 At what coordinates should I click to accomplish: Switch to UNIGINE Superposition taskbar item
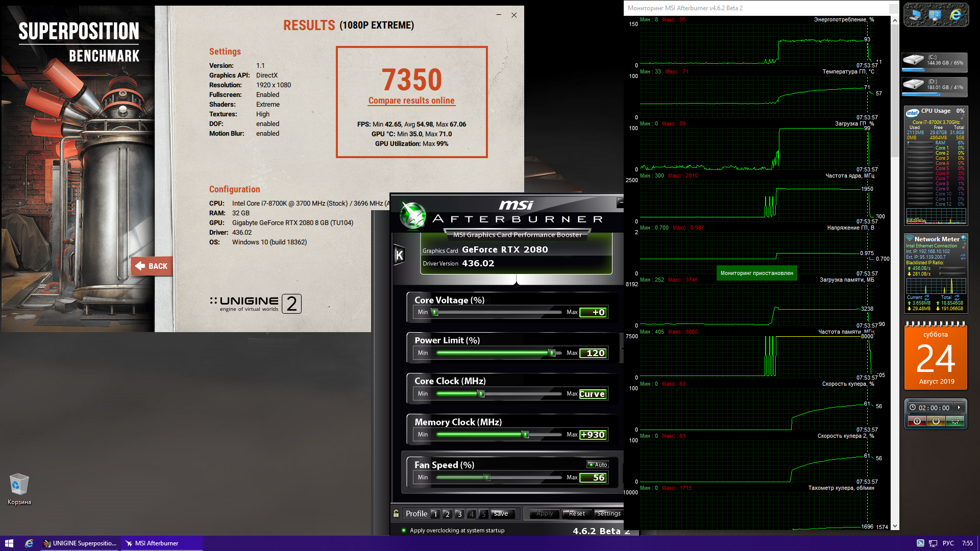click(80, 543)
